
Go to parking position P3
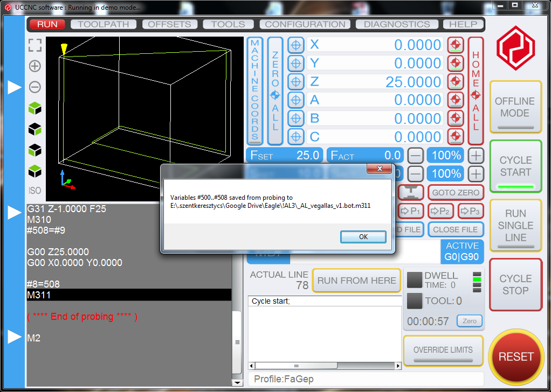(471, 211)
